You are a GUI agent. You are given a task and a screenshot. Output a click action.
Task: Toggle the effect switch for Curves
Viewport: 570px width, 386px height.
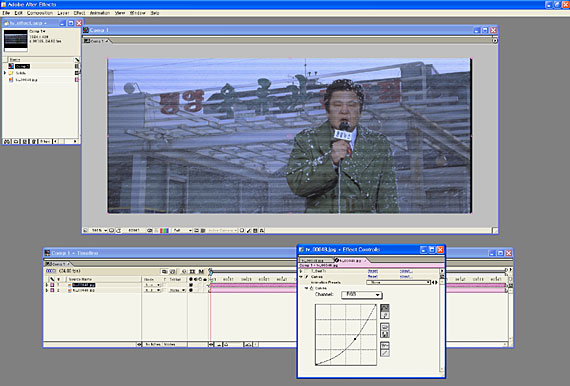(x=307, y=277)
